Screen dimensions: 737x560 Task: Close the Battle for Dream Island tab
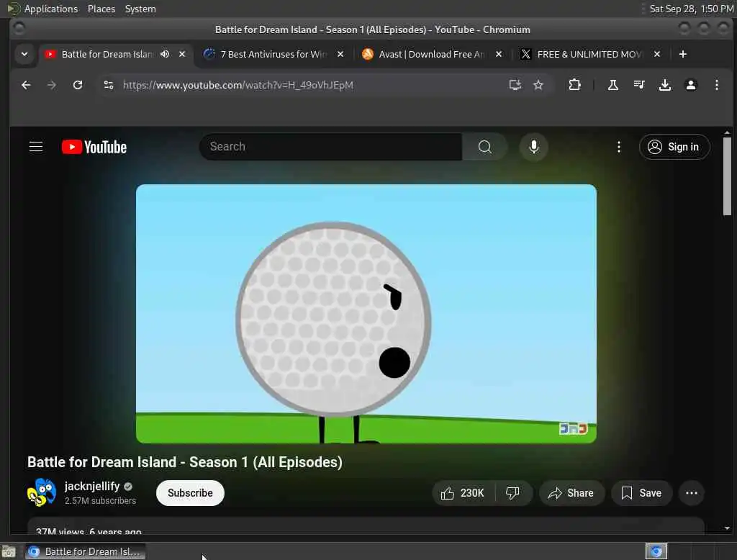(x=182, y=54)
